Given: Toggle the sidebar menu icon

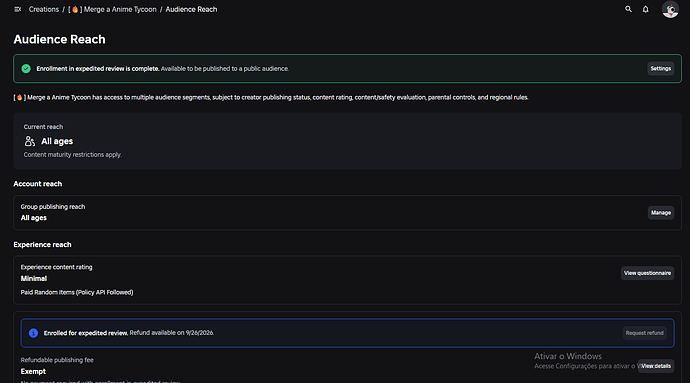Looking at the screenshot, I should click(x=18, y=9).
